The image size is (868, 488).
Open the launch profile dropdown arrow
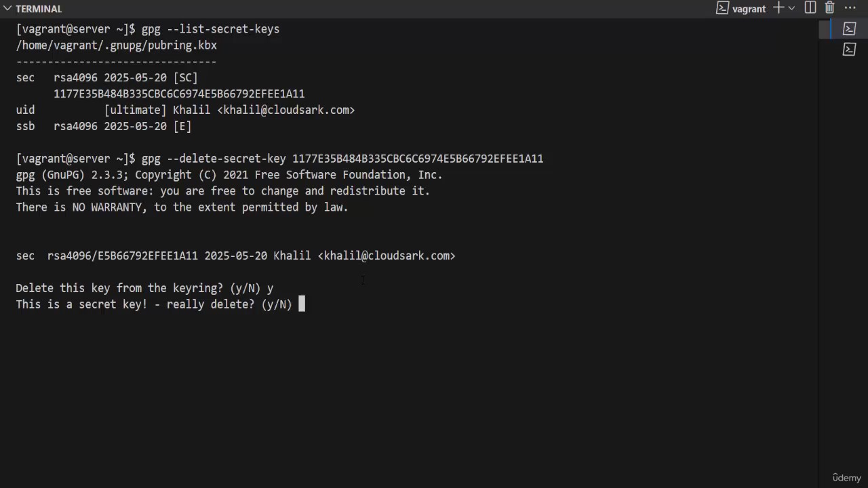click(x=791, y=8)
